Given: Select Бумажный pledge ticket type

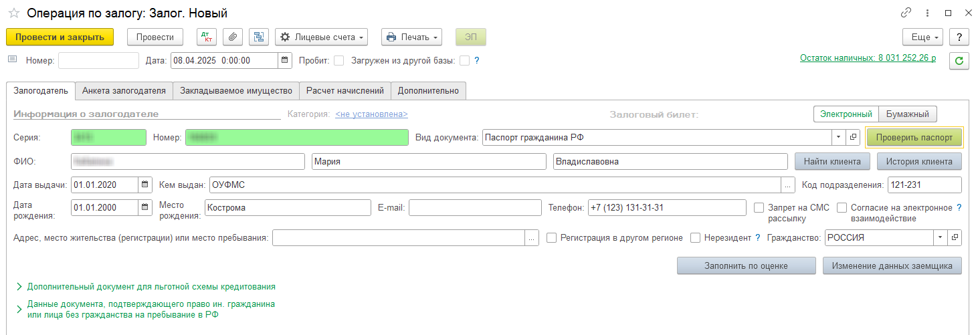Looking at the screenshot, I should tap(908, 114).
